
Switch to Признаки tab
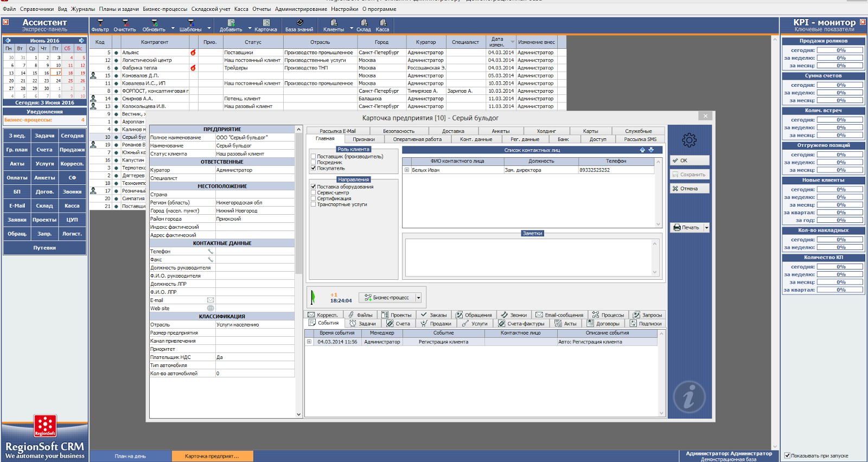point(363,139)
